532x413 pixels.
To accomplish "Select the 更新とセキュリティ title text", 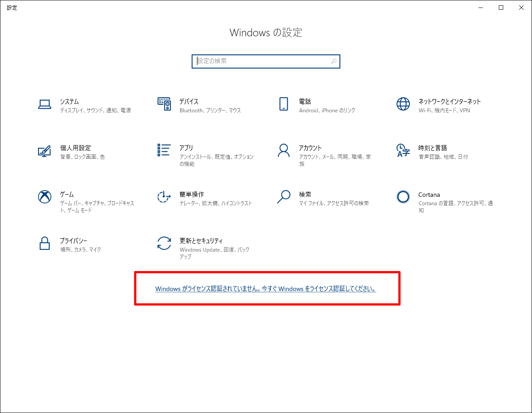I will click(x=201, y=241).
